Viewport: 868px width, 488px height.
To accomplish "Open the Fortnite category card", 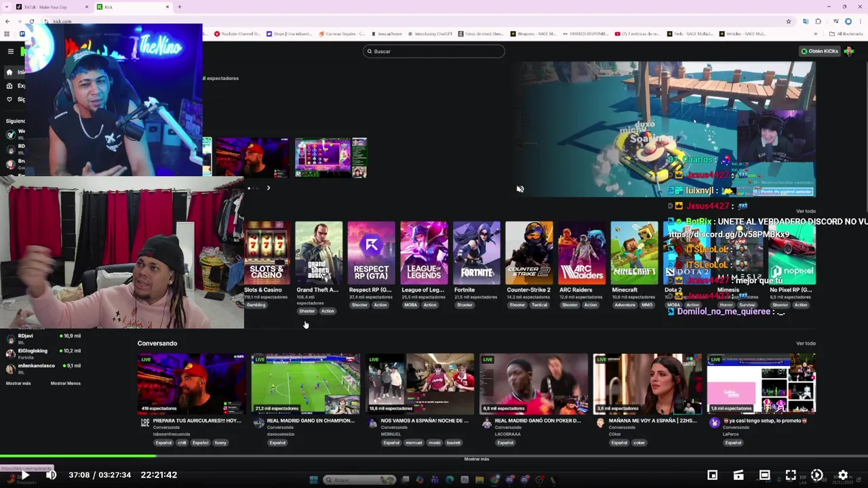I will [x=477, y=252].
